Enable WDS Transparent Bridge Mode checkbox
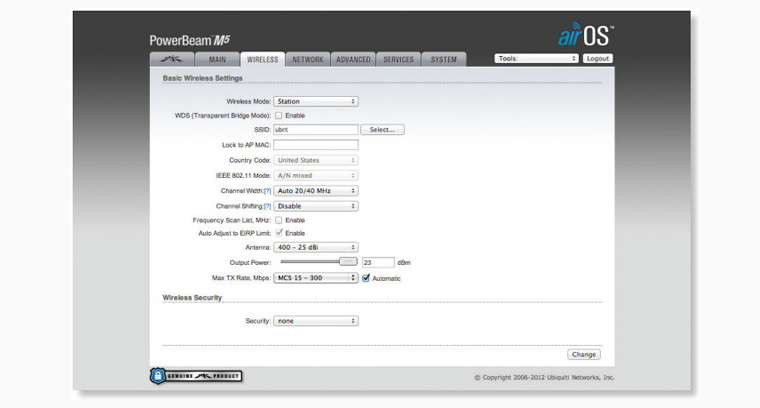This screenshot has height=408, width=760. point(279,115)
